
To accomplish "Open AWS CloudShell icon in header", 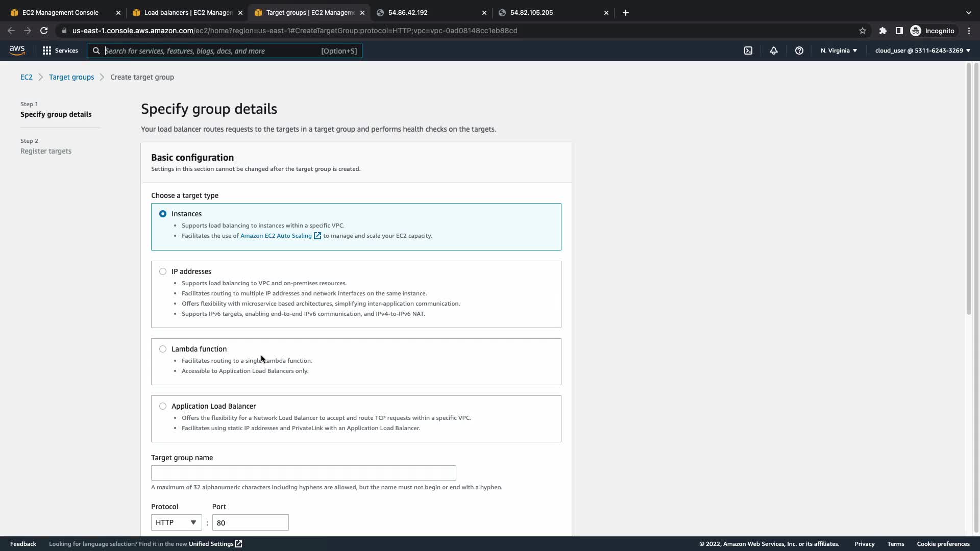I will tap(748, 51).
